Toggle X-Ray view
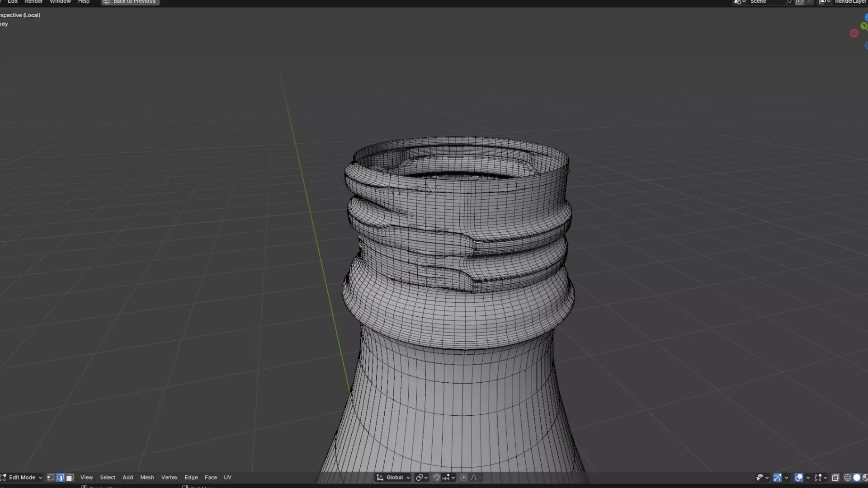The image size is (868, 488). (835, 478)
